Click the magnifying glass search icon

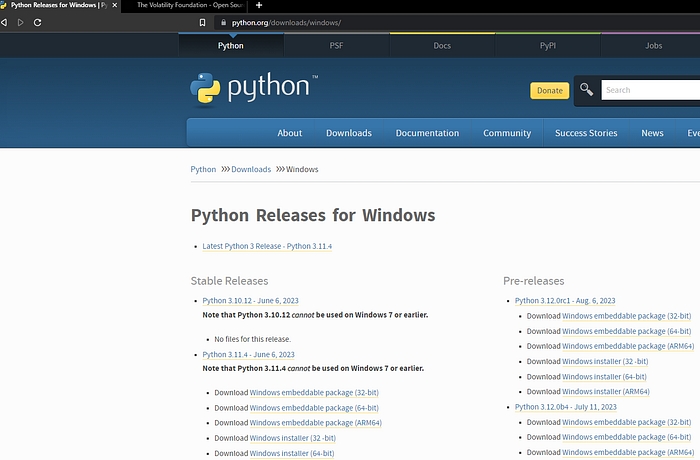(587, 90)
